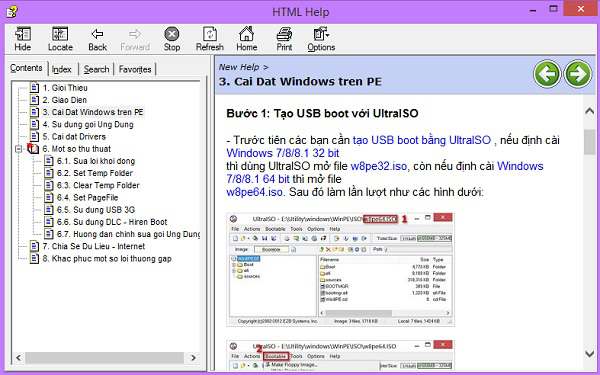Click page icon beside 5. Cai dat Drivers
This screenshot has height=375, width=600.
tap(34, 137)
